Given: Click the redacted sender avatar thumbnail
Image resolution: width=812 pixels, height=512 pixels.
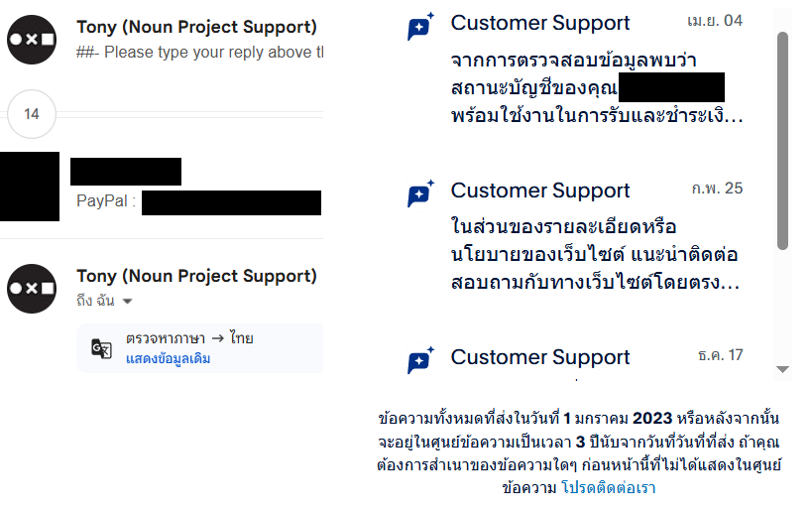Looking at the screenshot, I should click(30, 187).
